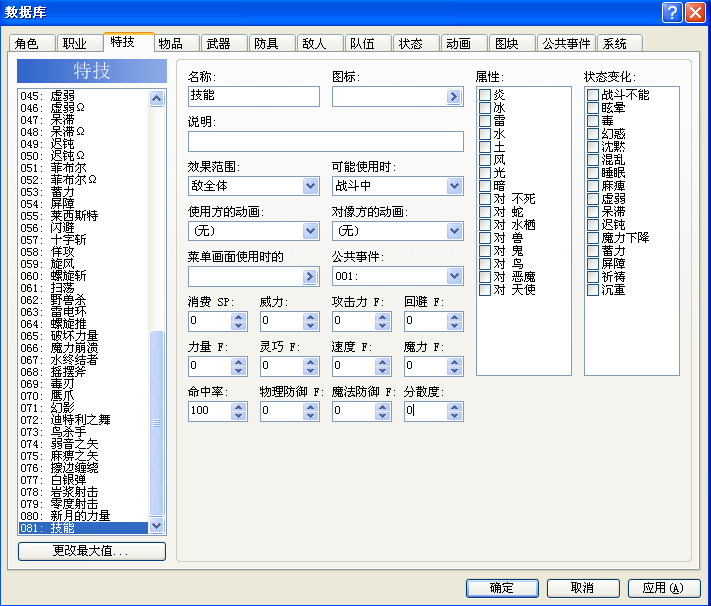
Task: Click the 应用(A) button
Action: tap(663, 588)
